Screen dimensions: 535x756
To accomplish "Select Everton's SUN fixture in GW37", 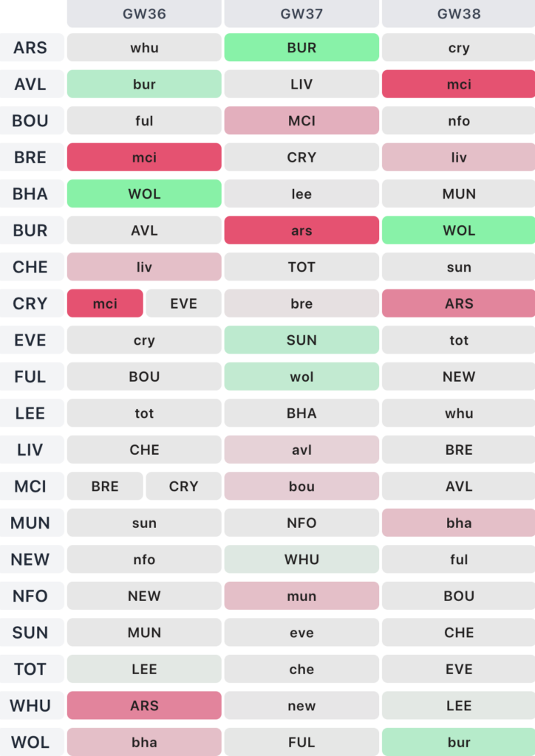I will coord(301,340).
